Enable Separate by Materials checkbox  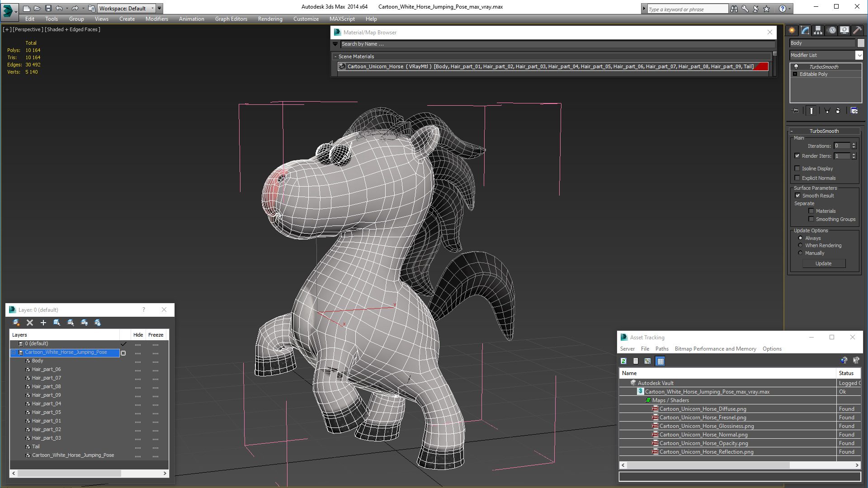pyautogui.click(x=811, y=211)
